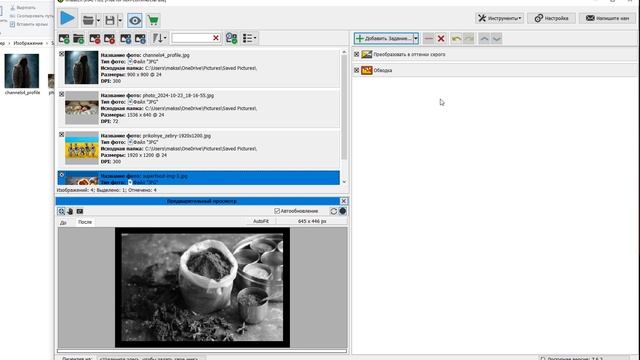Select the zoom magnifier tool in preview
The image size is (640, 360).
pos(61,211)
